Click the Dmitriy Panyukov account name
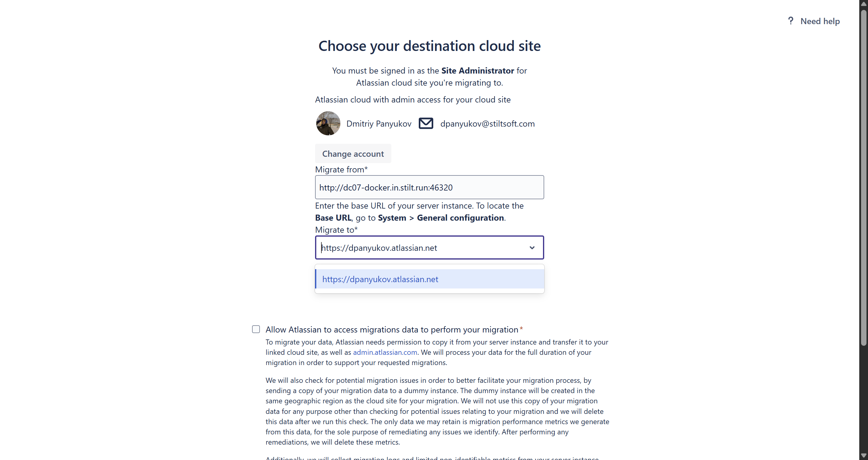Viewport: 868px width, 460px height. pyautogui.click(x=379, y=124)
